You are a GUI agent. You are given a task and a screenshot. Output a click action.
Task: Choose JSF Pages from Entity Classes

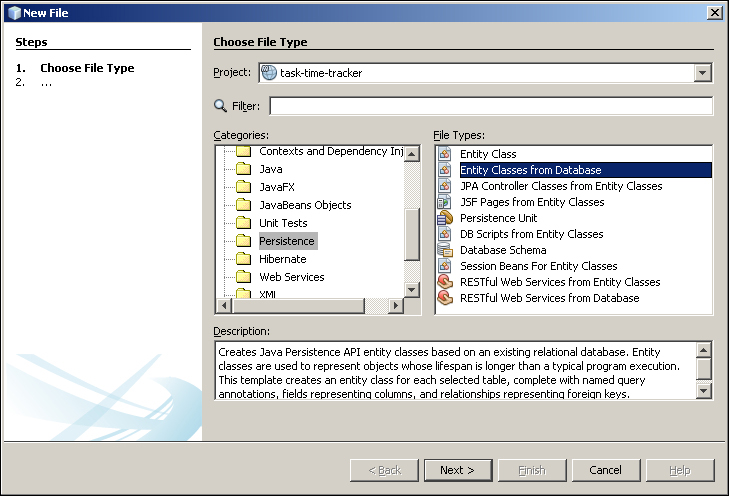[x=532, y=202]
